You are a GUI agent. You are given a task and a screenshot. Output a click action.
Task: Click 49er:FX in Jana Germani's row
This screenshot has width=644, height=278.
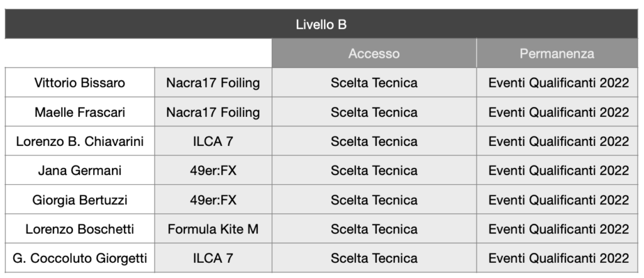(213, 170)
